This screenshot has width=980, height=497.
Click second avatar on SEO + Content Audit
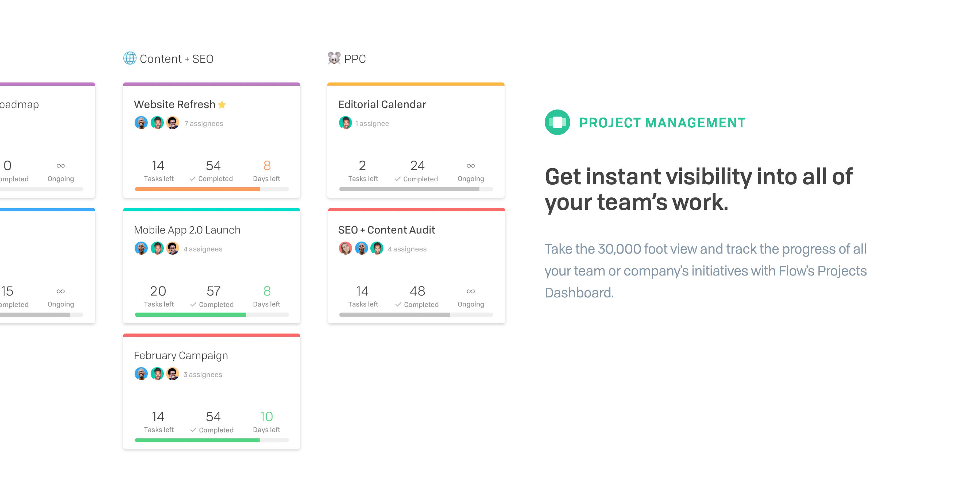[362, 248]
